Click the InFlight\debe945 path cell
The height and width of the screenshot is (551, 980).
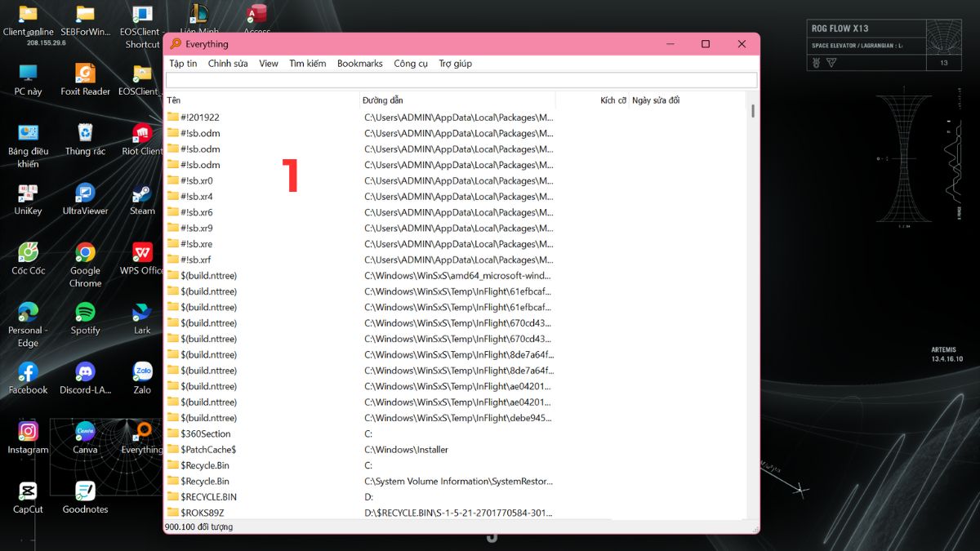[x=458, y=418]
